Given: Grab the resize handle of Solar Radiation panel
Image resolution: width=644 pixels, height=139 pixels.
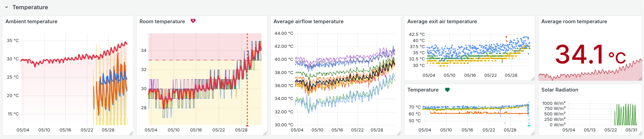Looking at the screenshot, I should 640,133.
